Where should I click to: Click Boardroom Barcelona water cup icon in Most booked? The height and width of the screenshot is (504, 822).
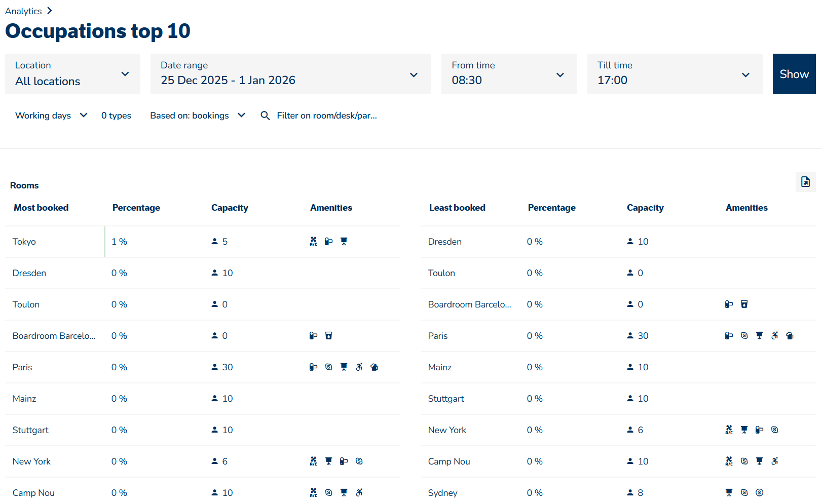328,336
